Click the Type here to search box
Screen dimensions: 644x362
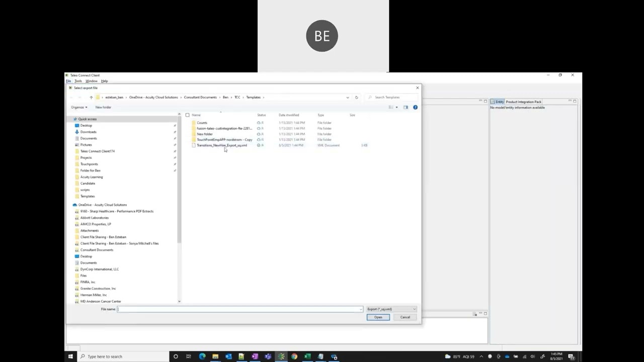(x=123, y=356)
